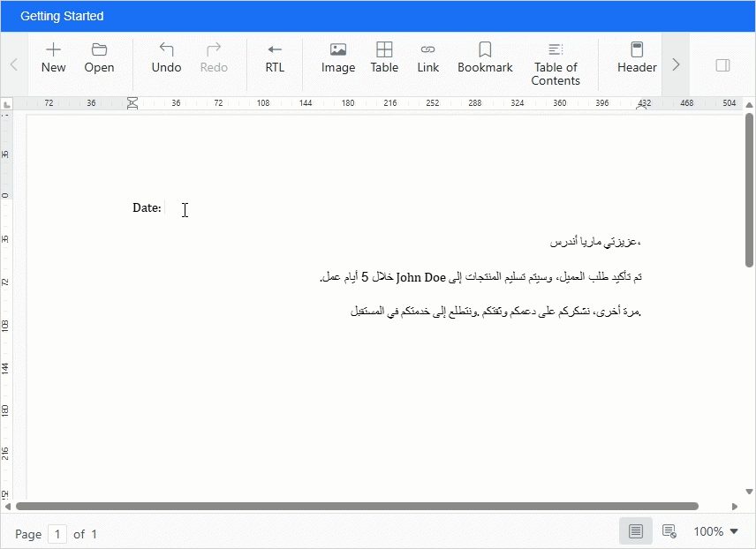
Task: Click the first-line indent marker on ruler
Action: point(132,100)
